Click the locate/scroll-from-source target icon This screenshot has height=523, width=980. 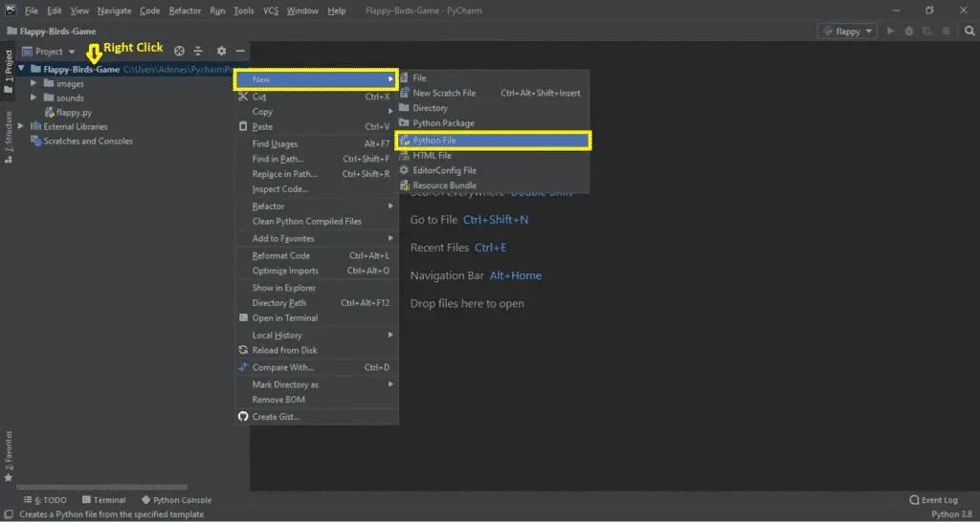179,52
